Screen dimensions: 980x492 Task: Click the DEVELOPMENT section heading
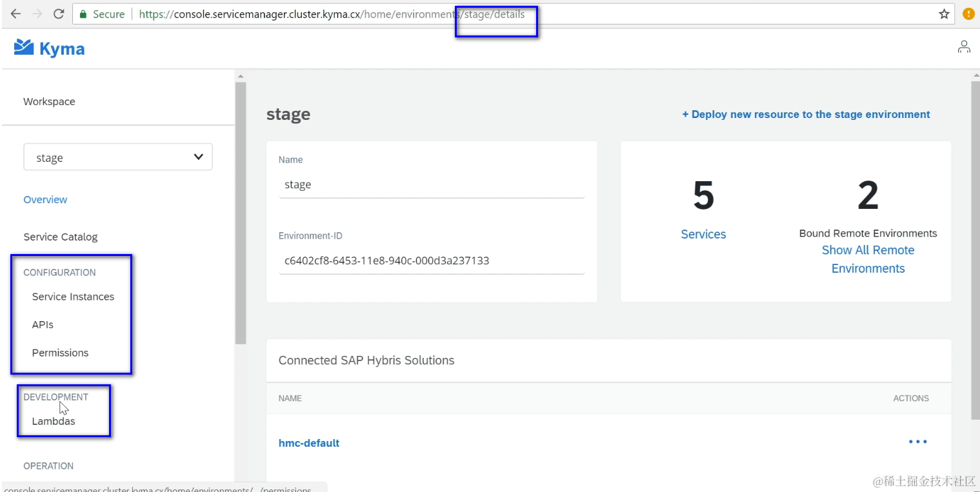tap(55, 397)
